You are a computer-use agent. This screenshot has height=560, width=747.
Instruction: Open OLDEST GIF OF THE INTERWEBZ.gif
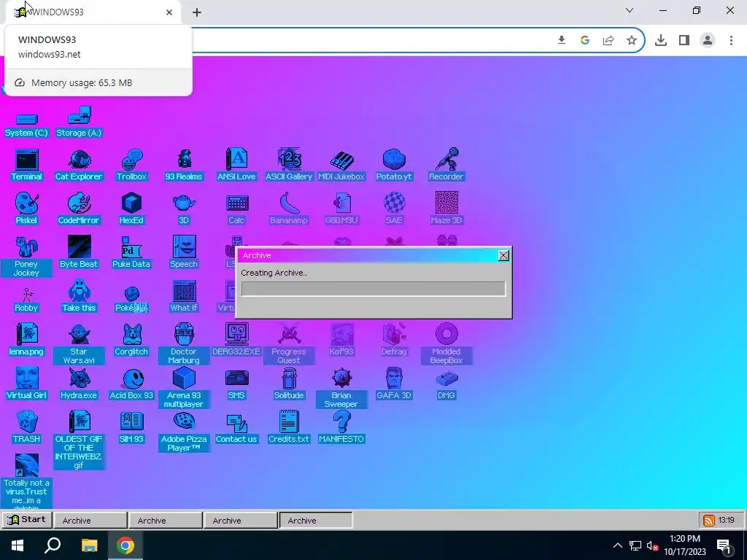79,440
